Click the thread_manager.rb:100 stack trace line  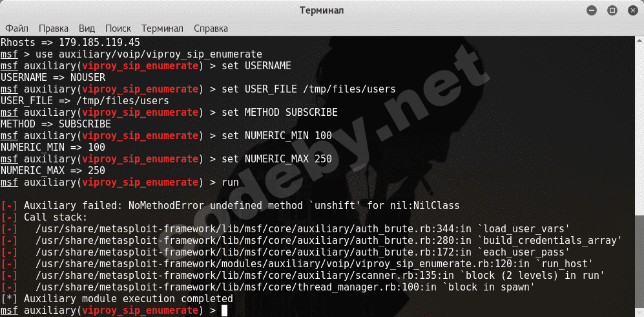coord(268,287)
